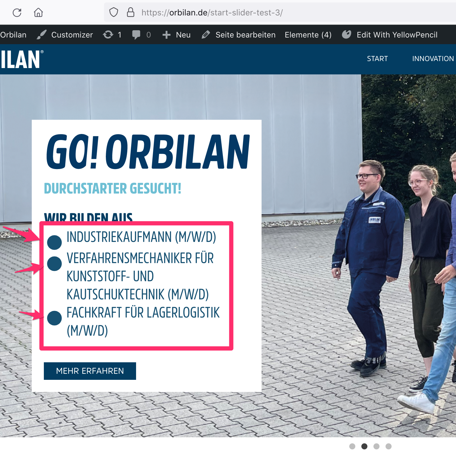Viewport: 456px width, 476px height.
Task: Click the VERFAHRENSMECHANIKER FÜR KUNSTSTOFF- UND KAUTSCHUKTECHNIK item
Action: 140,276
